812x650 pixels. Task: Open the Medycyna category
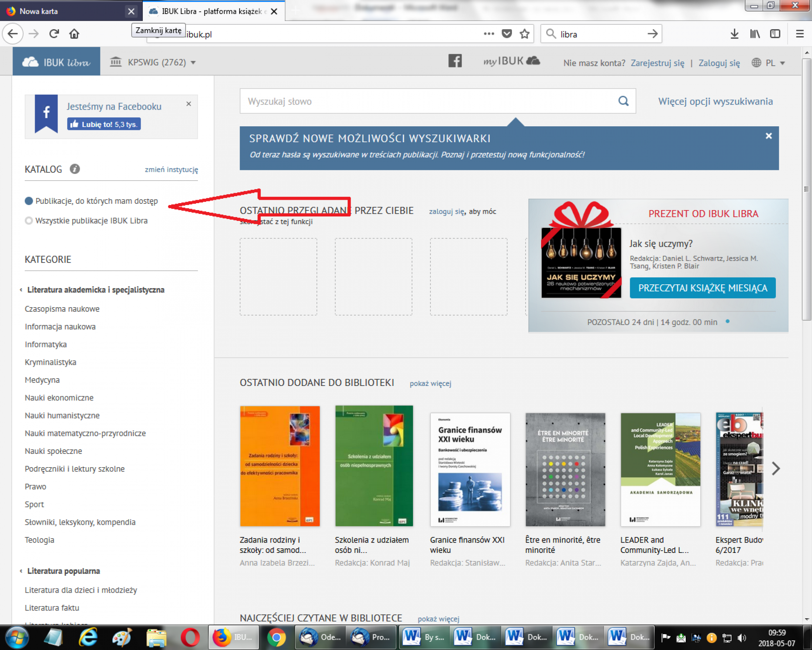[x=42, y=380]
